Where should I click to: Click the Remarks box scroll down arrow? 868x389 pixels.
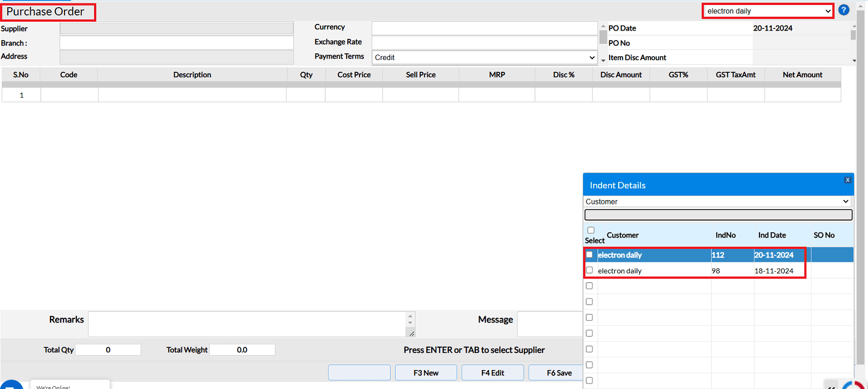point(411,323)
